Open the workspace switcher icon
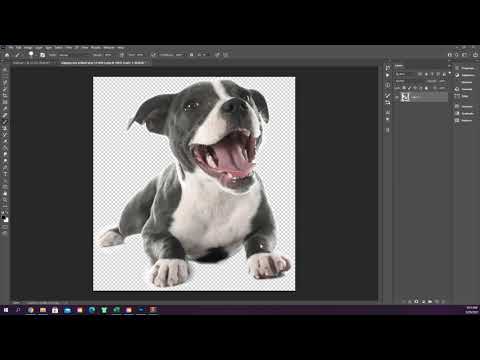The width and height of the screenshot is (480, 360). pyautogui.click(x=464, y=55)
